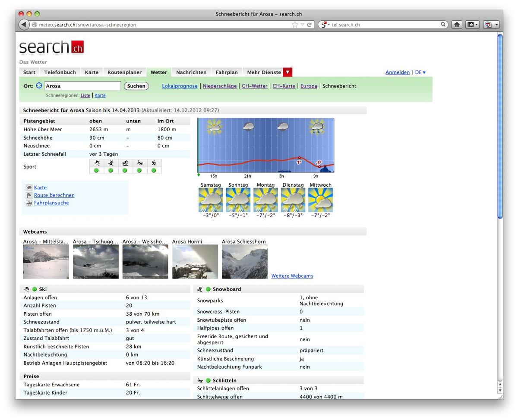
Task: Select the Dienstag weather forecast icon
Action: [x=293, y=200]
